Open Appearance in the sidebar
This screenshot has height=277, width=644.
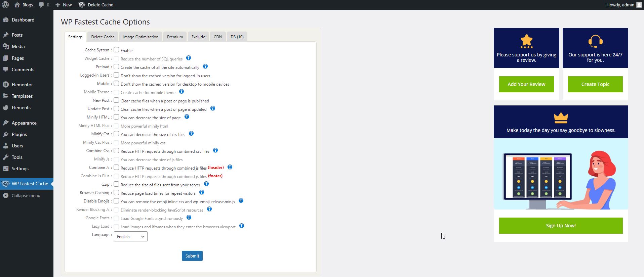pyautogui.click(x=27, y=123)
